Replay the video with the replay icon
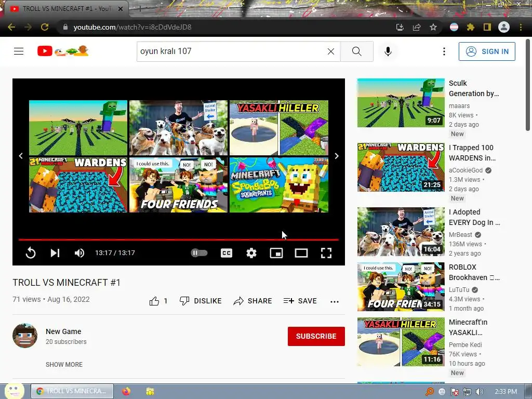Image resolution: width=532 pixels, height=399 pixels. point(31,253)
